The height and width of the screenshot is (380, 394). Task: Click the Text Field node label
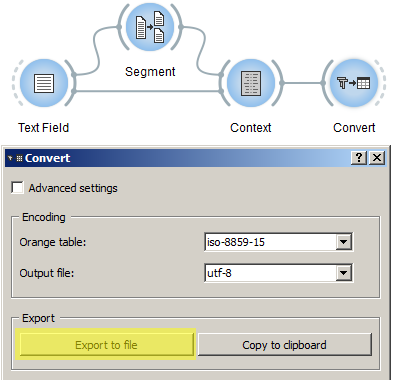[43, 128]
